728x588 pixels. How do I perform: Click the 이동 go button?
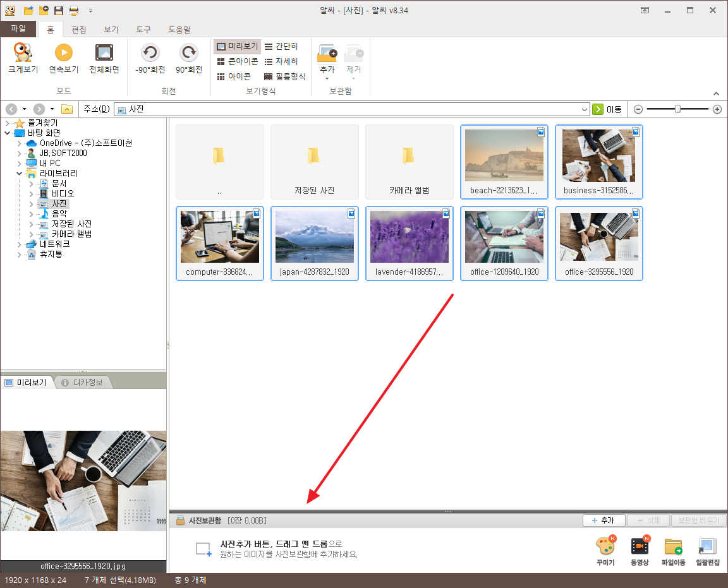pyautogui.click(x=608, y=109)
